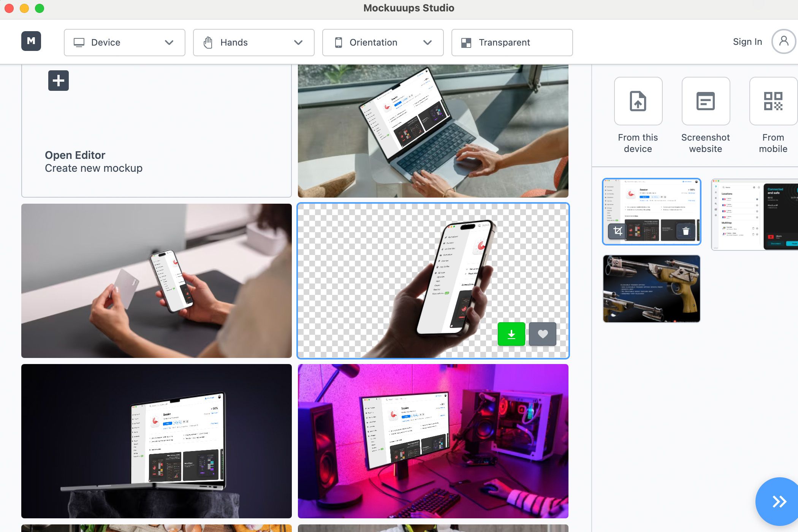This screenshot has height=532, width=798.
Task: Click the Transparent background toggle
Action: [512, 42]
